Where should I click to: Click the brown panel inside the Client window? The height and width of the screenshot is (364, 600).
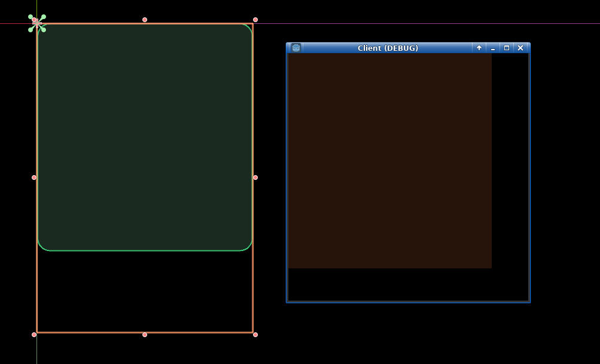pyautogui.click(x=389, y=161)
